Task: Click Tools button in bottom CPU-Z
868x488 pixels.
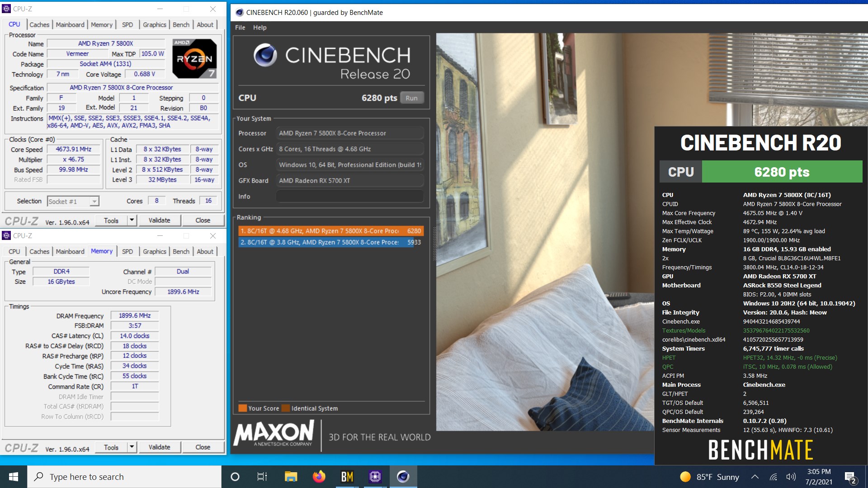Action: tap(111, 447)
